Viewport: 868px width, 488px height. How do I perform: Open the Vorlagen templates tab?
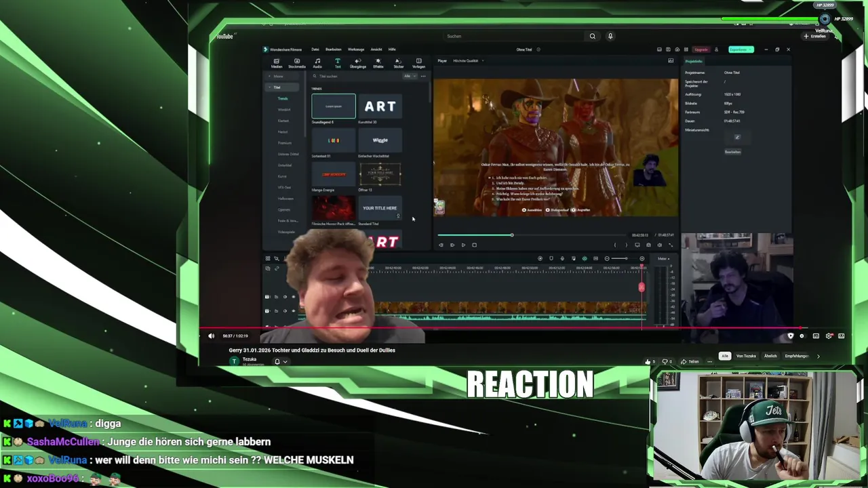coord(418,63)
